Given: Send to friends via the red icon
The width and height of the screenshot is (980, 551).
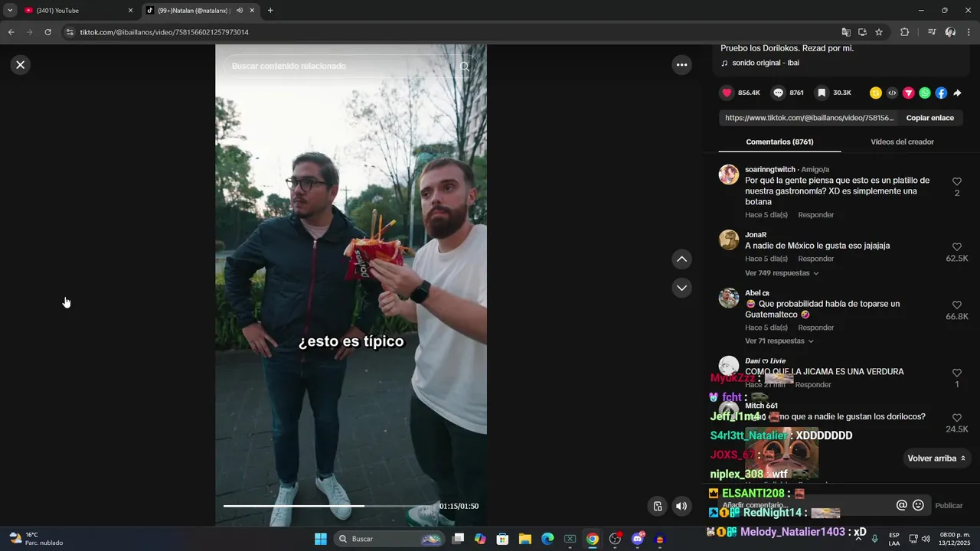Looking at the screenshot, I should click(x=909, y=93).
